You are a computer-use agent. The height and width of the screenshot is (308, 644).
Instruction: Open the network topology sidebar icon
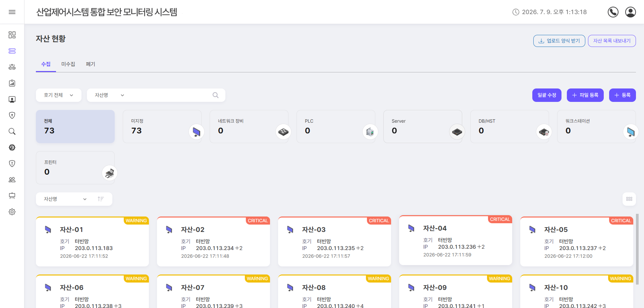coord(12,67)
